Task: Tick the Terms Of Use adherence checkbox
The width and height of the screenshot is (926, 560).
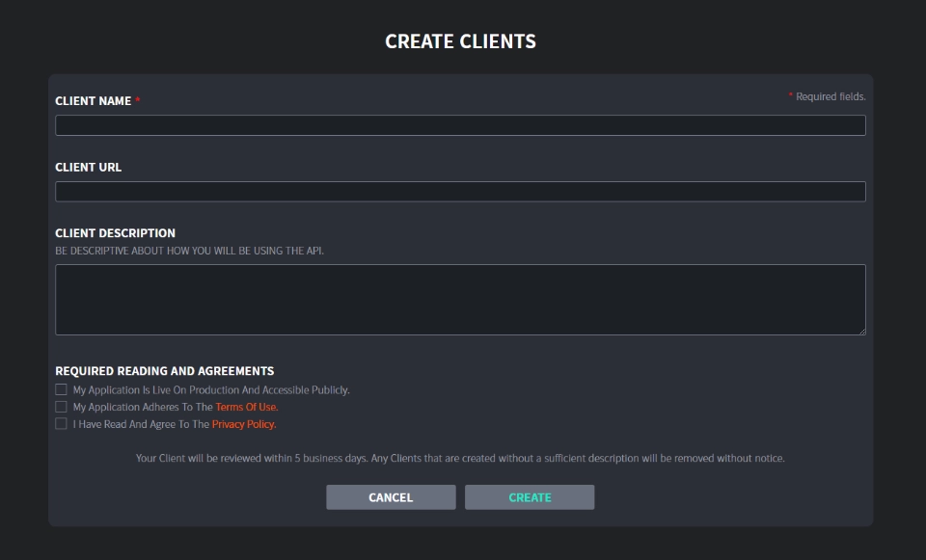Action: 61,407
